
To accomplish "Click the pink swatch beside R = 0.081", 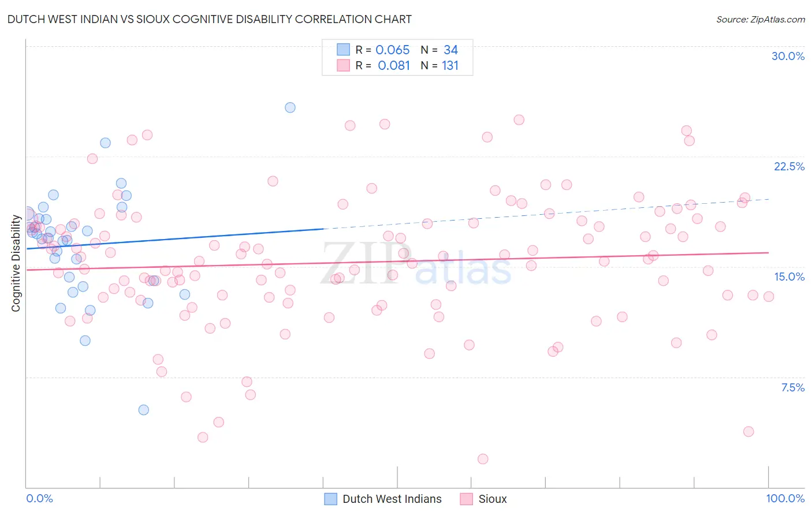I will click(344, 65).
